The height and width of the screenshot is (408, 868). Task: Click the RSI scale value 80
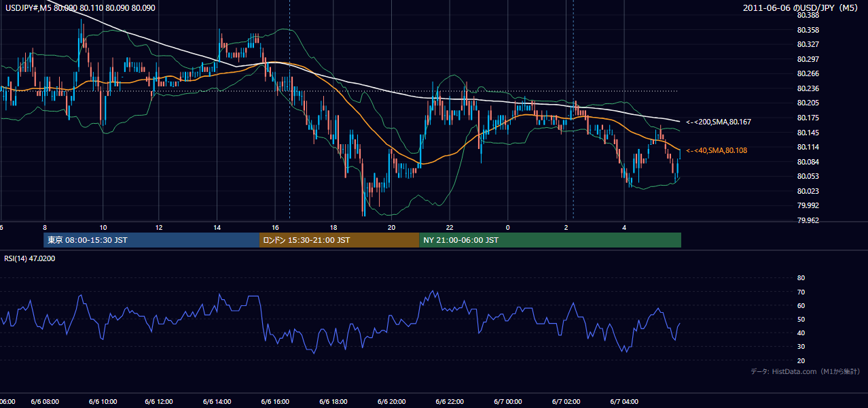pyautogui.click(x=801, y=278)
